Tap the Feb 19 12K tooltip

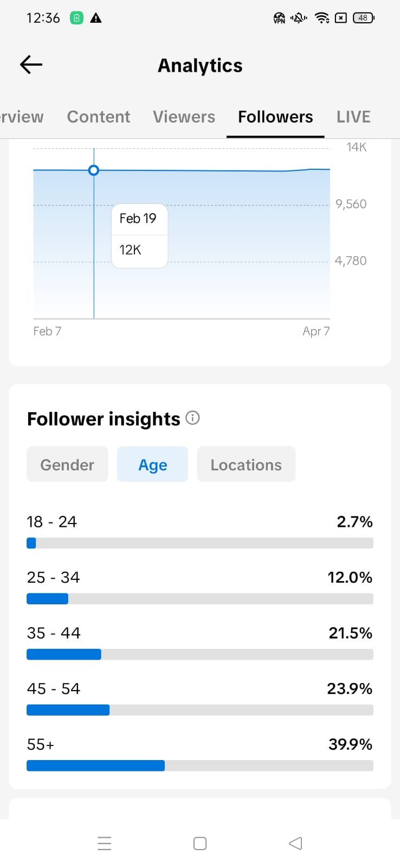pos(139,235)
